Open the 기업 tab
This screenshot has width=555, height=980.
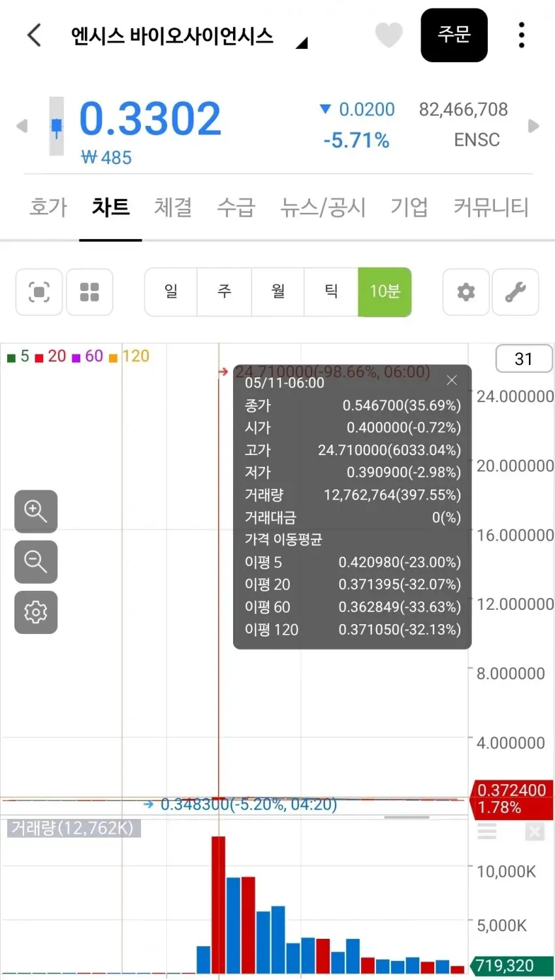coord(409,208)
